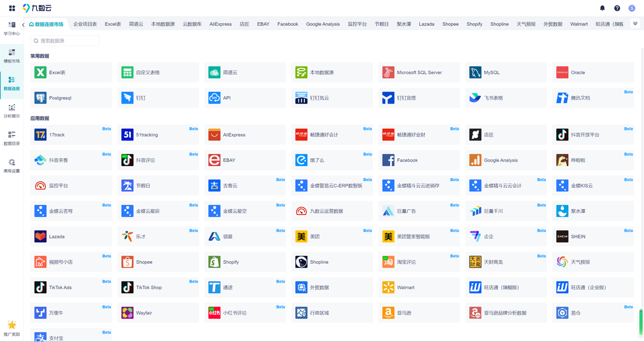The height and width of the screenshot is (342, 644).
Task: Select the MySQL dolphin icon
Action: click(475, 72)
